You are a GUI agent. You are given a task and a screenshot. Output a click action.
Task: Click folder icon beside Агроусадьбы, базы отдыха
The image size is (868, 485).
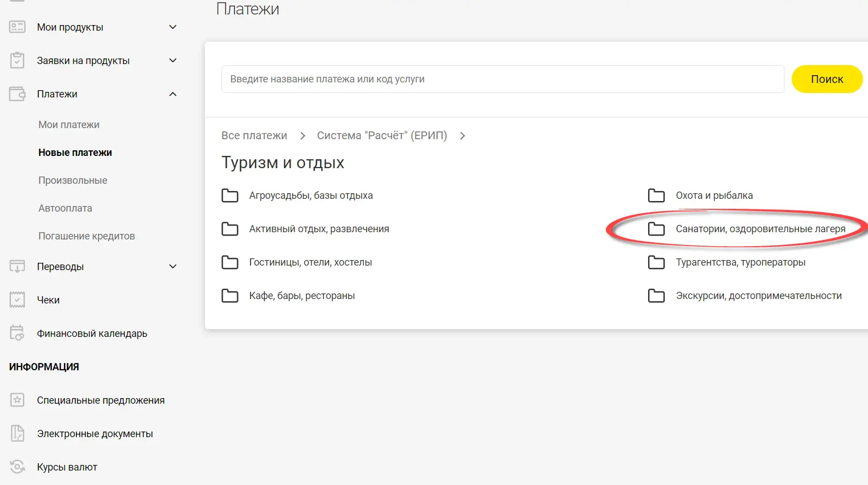point(229,195)
